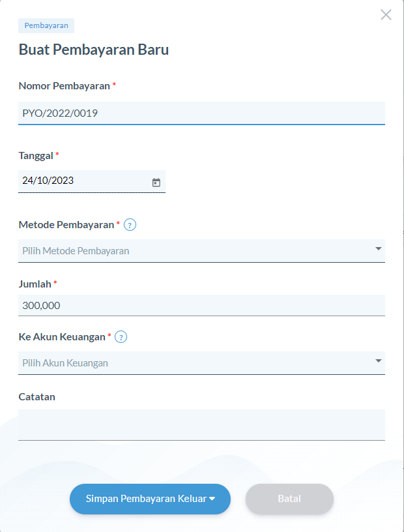Click the Akun Keuangan dropdown arrow

[379, 361]
